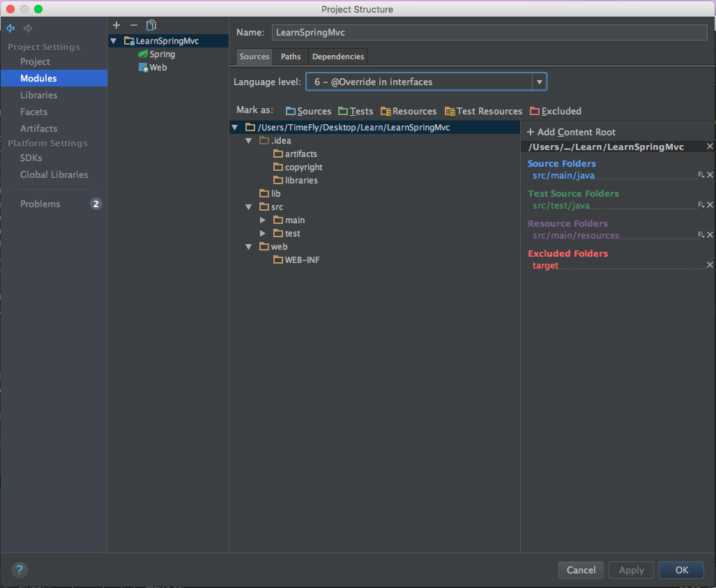Edit properties of src/main/resources root

click(701, 234)
